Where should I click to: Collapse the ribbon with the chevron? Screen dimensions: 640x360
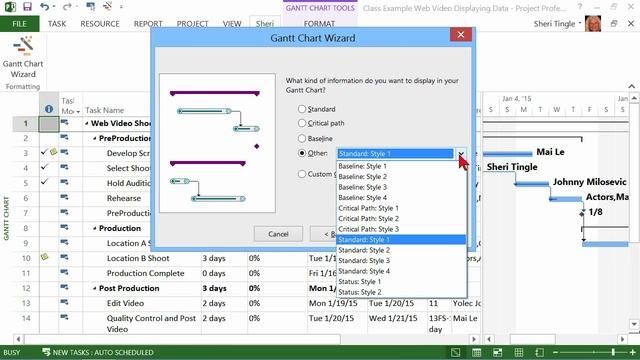click(x=631, y=87)
